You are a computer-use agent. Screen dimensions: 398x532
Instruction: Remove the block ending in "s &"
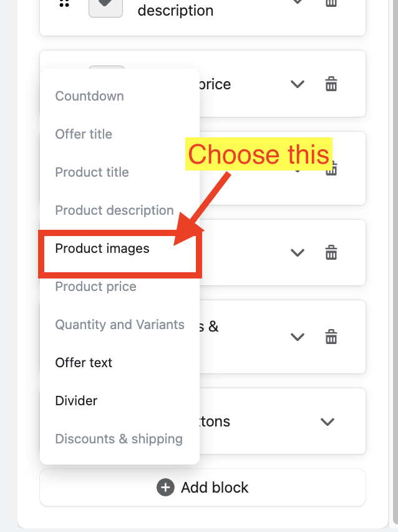pyautogui.click(x=331, y=337)
